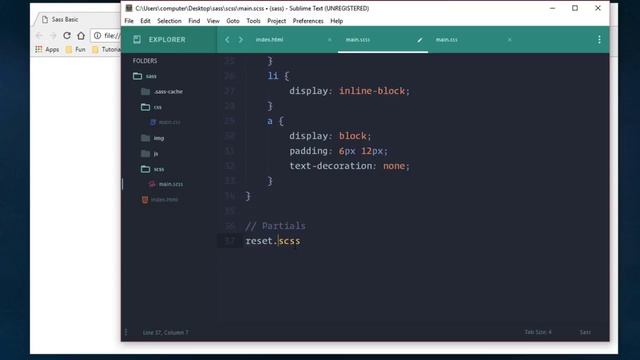The image size is (640, 360).
Task: Go back in Chrome window
Action: click(39, 36)
